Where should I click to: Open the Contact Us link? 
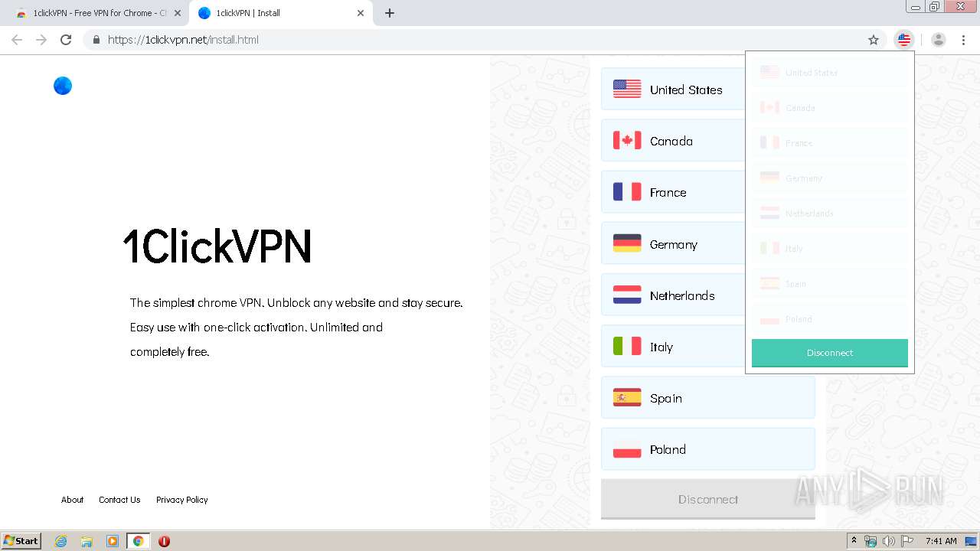pyautogui.click(x=119, y=500)
